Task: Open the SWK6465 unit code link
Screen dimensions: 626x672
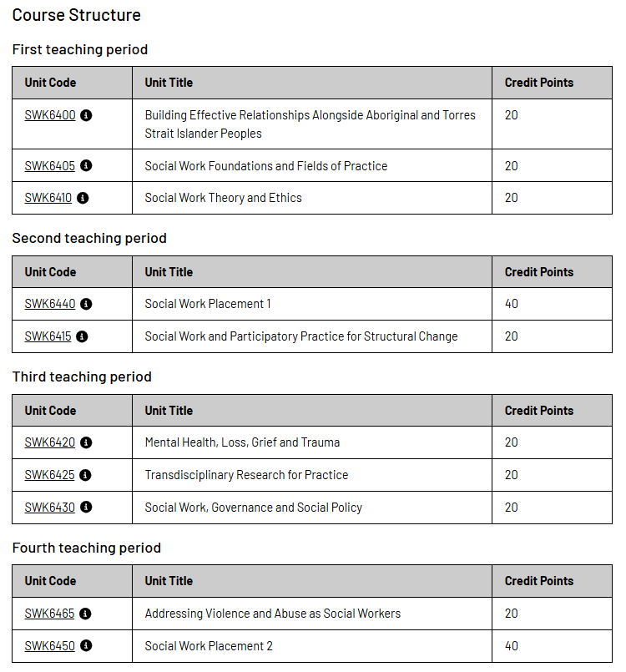Action: pos(50,614)
